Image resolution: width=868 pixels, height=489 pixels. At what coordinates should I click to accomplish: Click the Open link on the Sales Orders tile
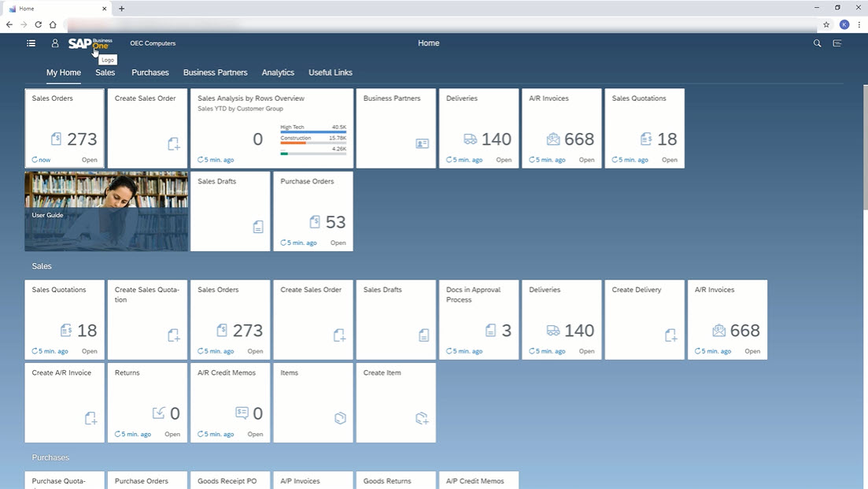(x=89, y=159)
